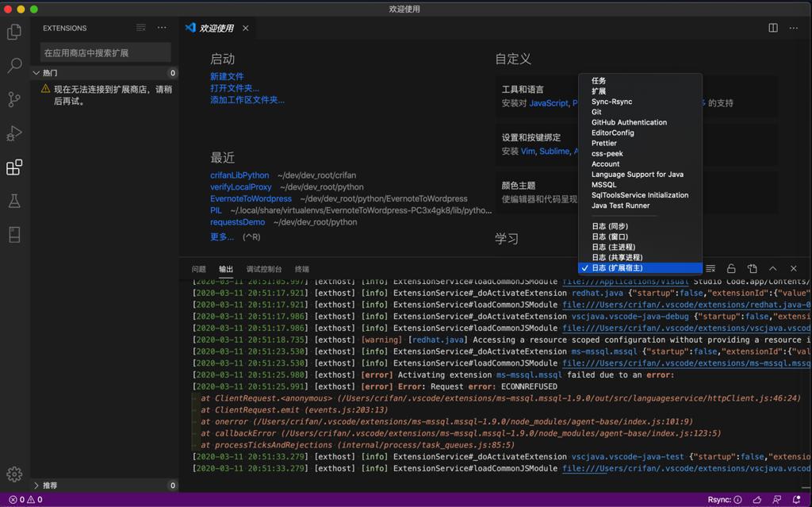
Task: Select GitHub Authentication output channel
Action: coord(640,122)
